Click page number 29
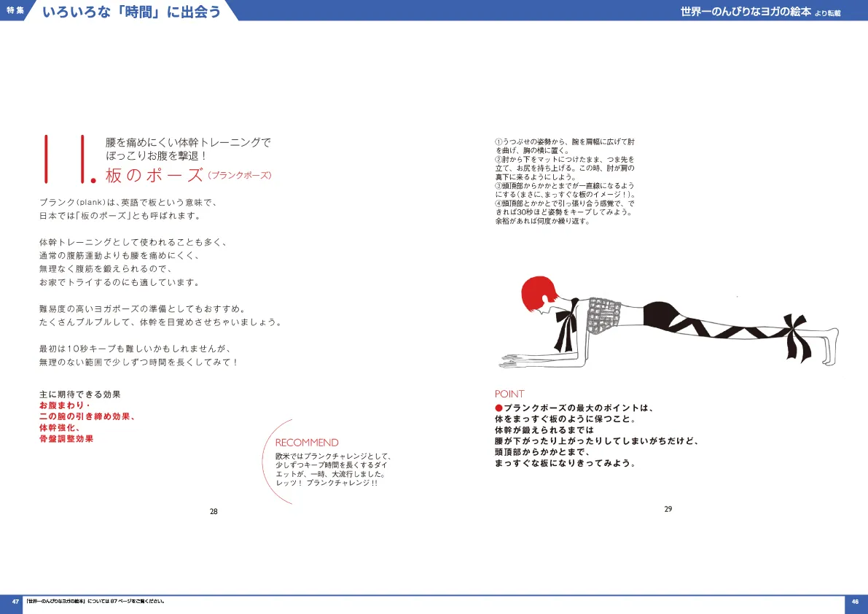 coord(668,508)
